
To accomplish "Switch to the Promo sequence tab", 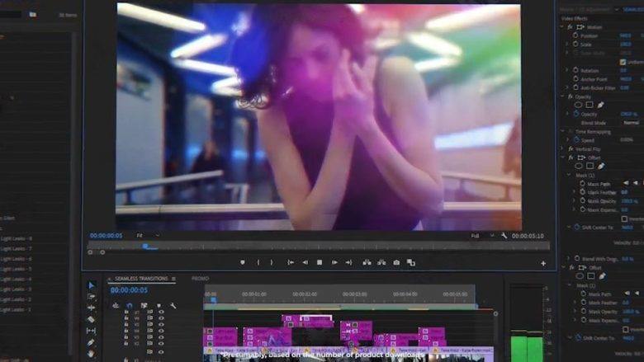I will point(201,279).
